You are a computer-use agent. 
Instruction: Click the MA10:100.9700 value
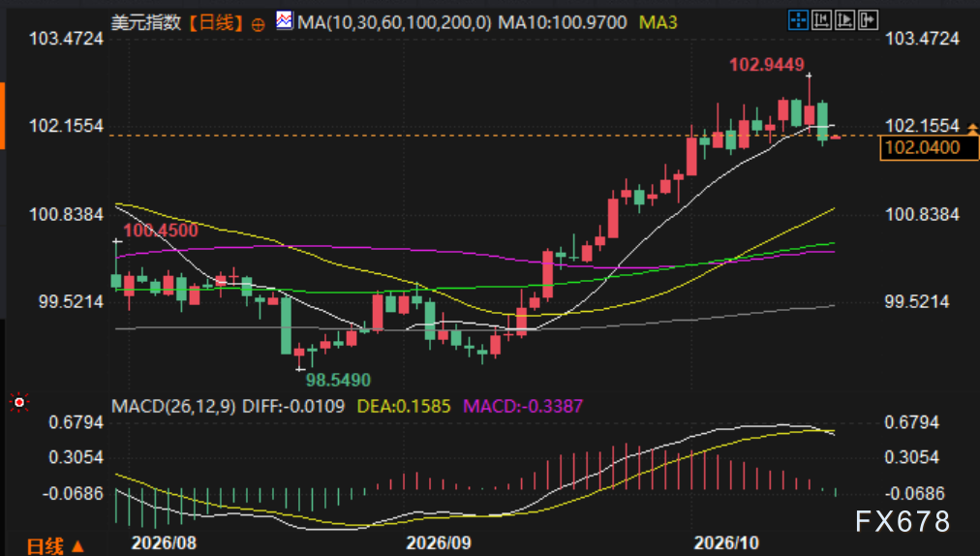click(563, 23)
